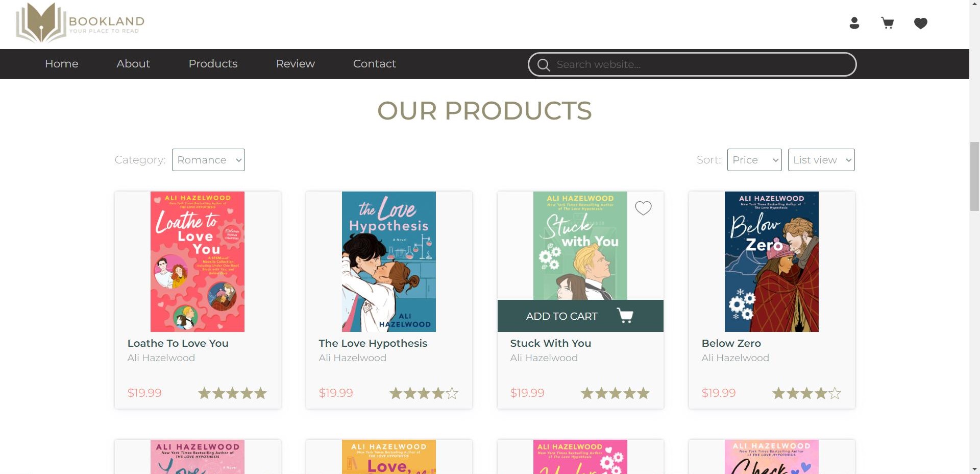Click Stuck With You book cover
This screenshot has height=474, width=980.
click(580, 246)
